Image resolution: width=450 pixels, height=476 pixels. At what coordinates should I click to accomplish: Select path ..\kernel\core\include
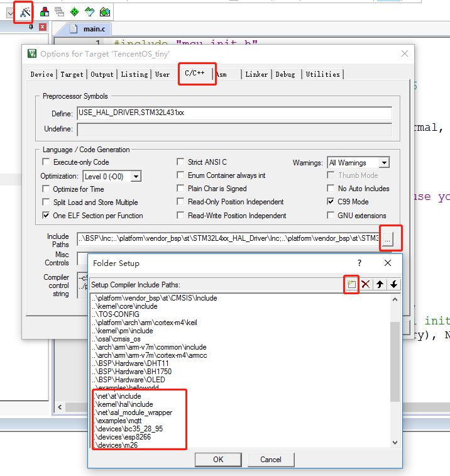click(125, 306)
